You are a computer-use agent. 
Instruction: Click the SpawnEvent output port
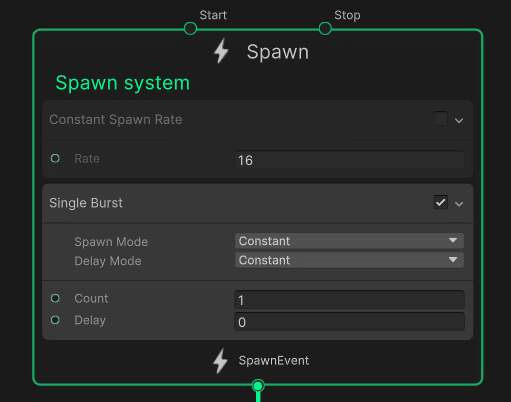point(258,386)
